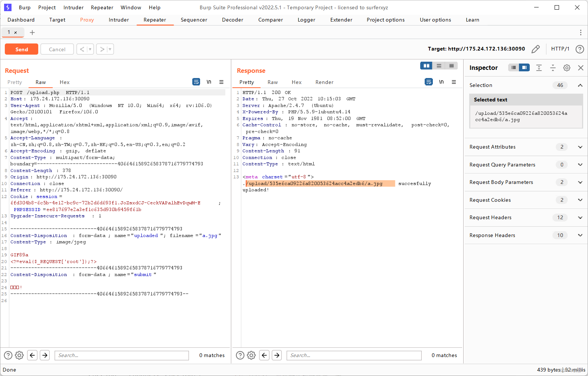The height and width of the screenshot is (376, 588).
Task: Click the Send request button
Action: point(22,49)
